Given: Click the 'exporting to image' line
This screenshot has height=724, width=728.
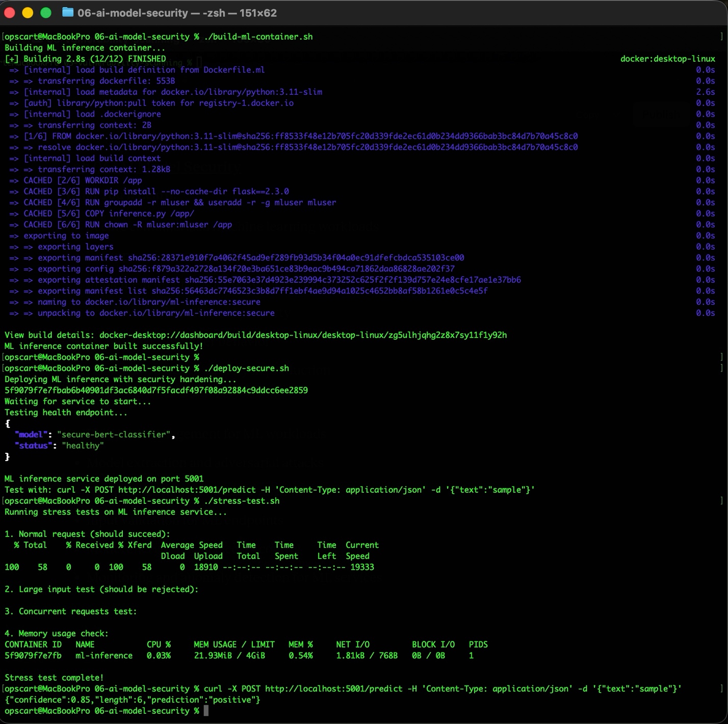Looking at the screenshot, I should tap(59, 235).
